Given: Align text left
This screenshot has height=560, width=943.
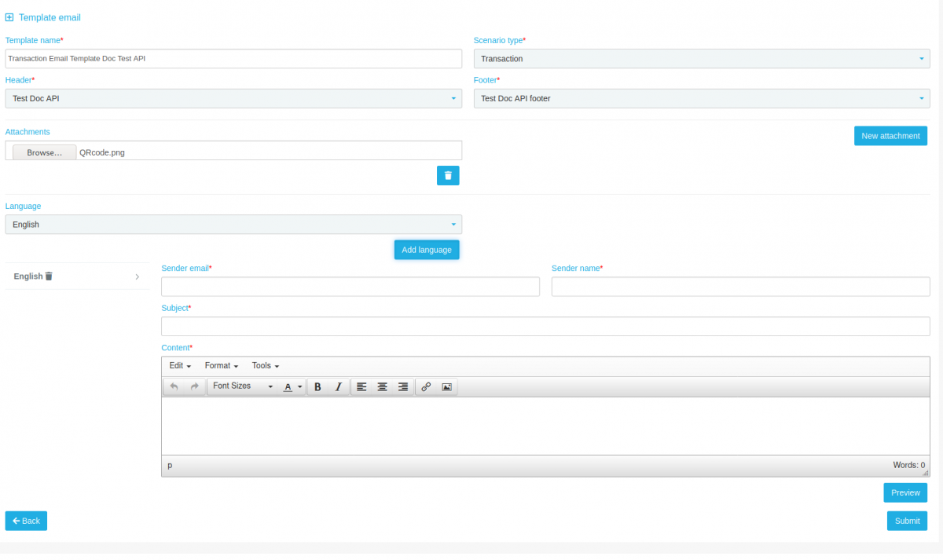Looking at the screenshot, I should (361, 386).
